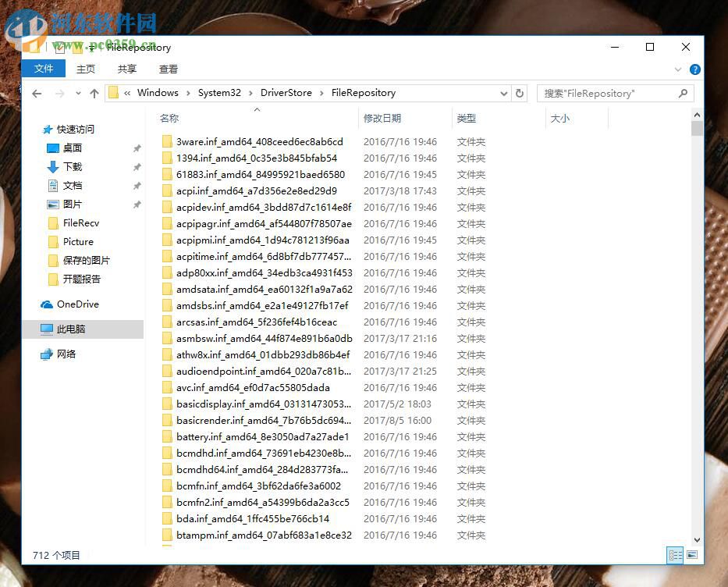The width and height of the screenshot is (728, 587).
Task: Click the refresh icon next to address bar
Action: 520,93
